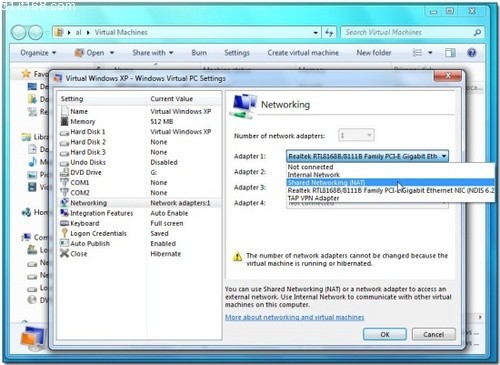Click the "Saved" logon credentials value
Screen dimensions: 500x365
coord(159,233)
